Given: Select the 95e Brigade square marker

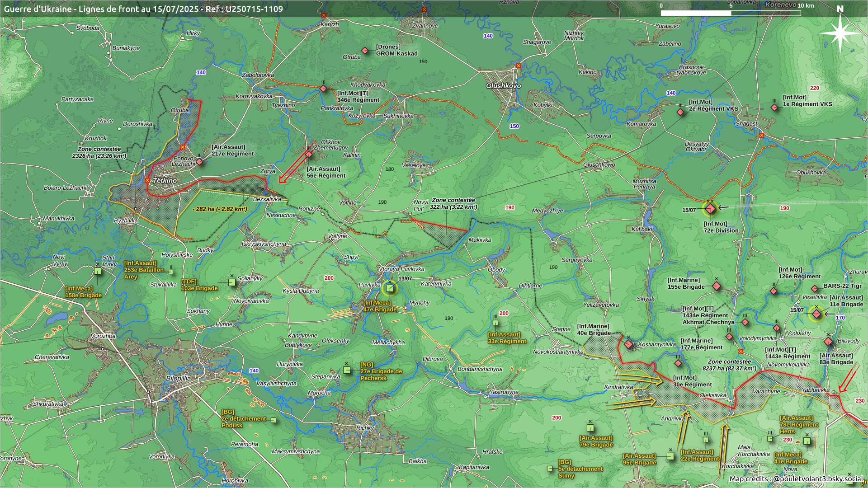Looking at the screenshot, I should [670, 456].
